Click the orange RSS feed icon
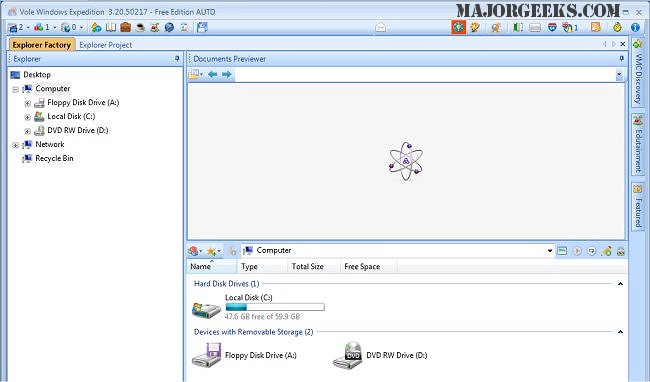 point(596,27)
